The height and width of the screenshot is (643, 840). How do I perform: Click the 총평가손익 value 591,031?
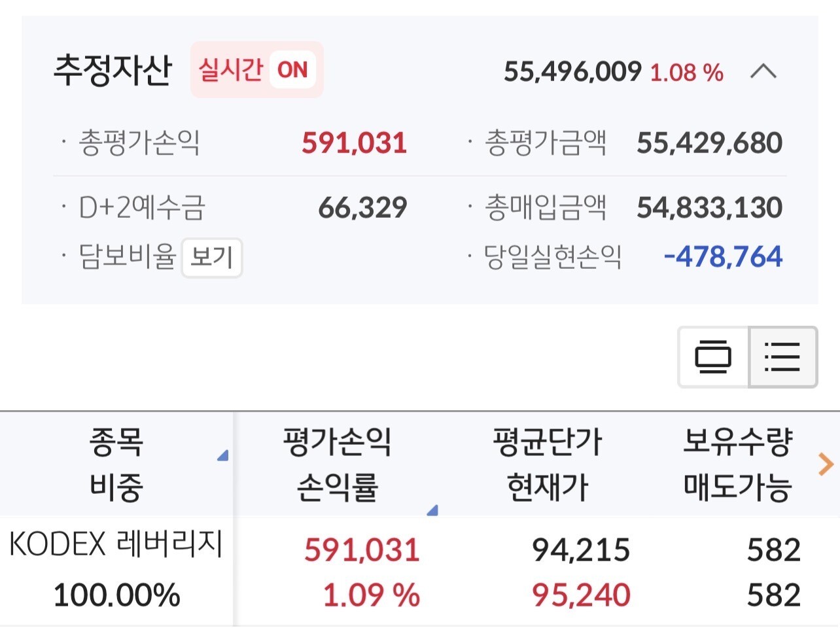point(354,143)
